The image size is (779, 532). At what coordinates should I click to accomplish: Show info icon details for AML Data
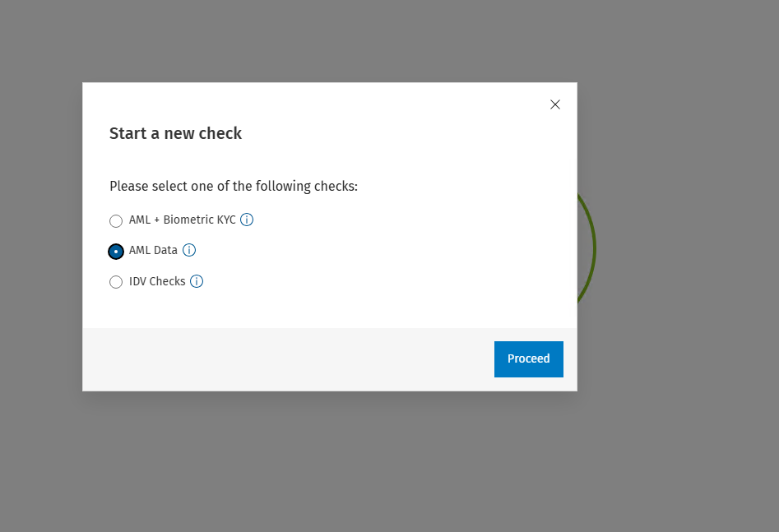[x=189, y=250]
